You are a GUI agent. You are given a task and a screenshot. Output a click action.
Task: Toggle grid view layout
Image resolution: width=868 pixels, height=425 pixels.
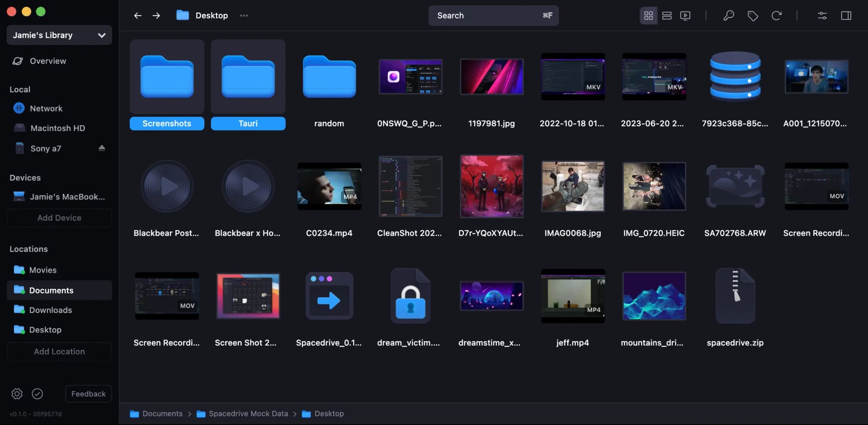[x=648, y=15]
